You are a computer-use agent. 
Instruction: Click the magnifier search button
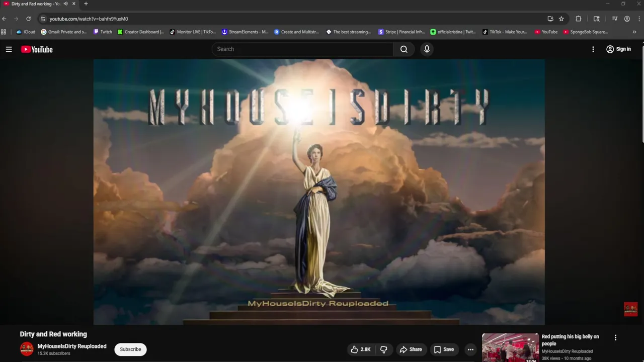404,49
